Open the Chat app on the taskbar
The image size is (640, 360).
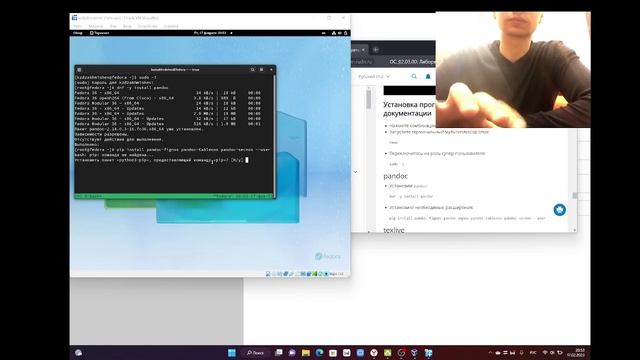(292, 353)
